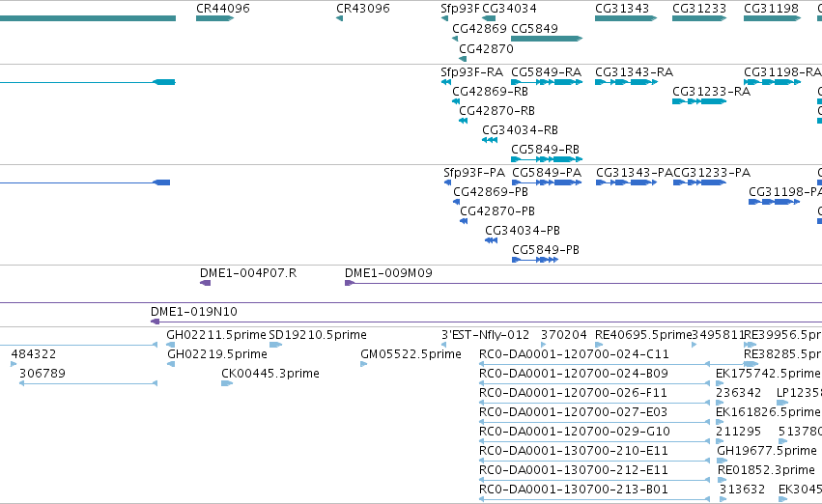Screen dimensions: 822x504
Task: Select the CR44096 gene label
Action: tap(223, 9)
